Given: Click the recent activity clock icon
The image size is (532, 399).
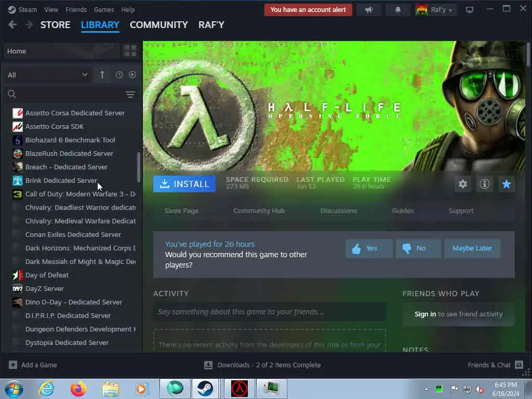Looking at the screenshot, I should (119, 75).
